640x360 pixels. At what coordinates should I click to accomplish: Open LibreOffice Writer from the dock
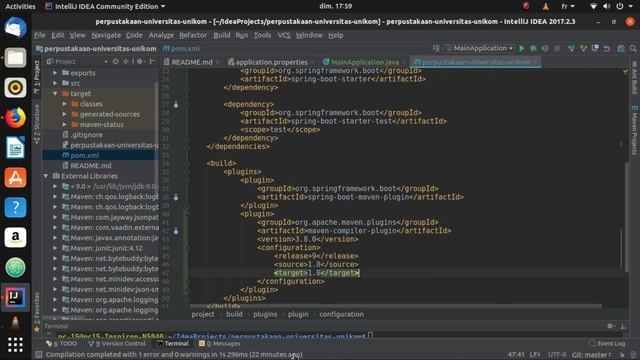tap(16, 147)
